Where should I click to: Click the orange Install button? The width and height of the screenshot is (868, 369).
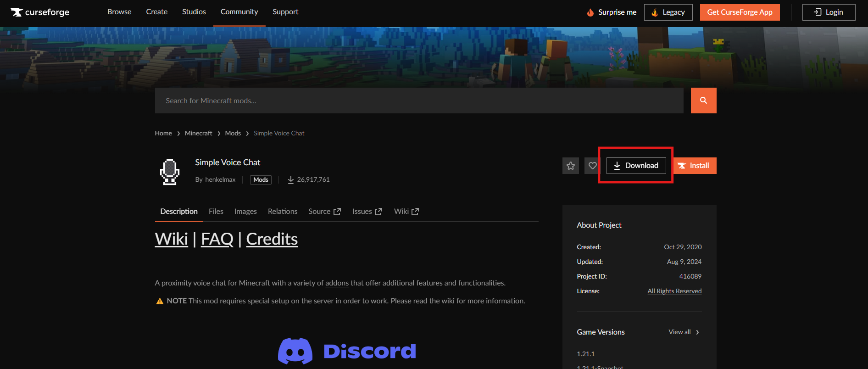(x=695, y=166)
